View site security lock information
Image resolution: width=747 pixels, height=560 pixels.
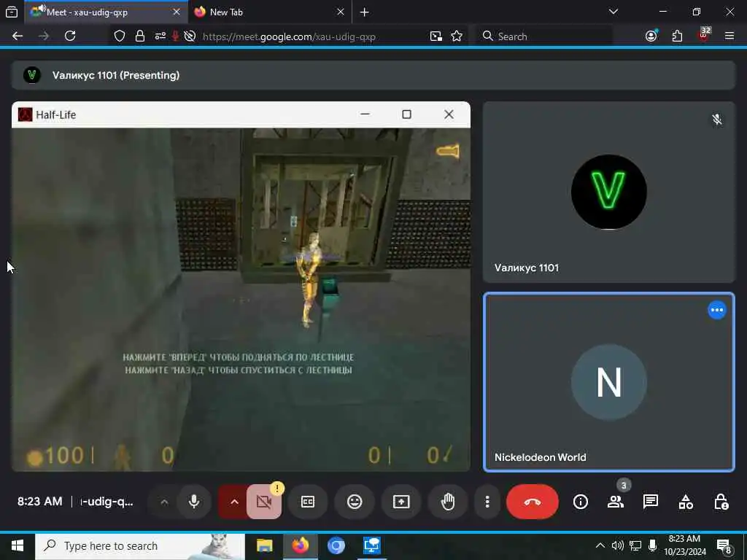pos(139,36)
